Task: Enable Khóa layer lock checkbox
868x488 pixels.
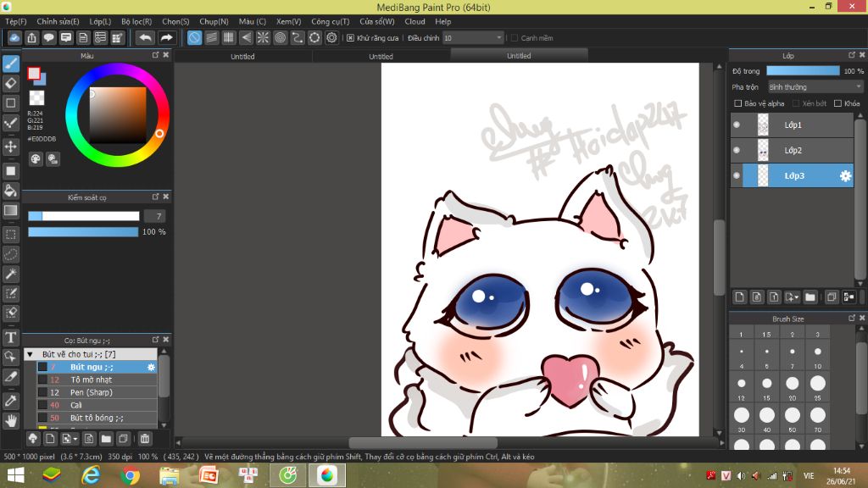Action: 838,103
